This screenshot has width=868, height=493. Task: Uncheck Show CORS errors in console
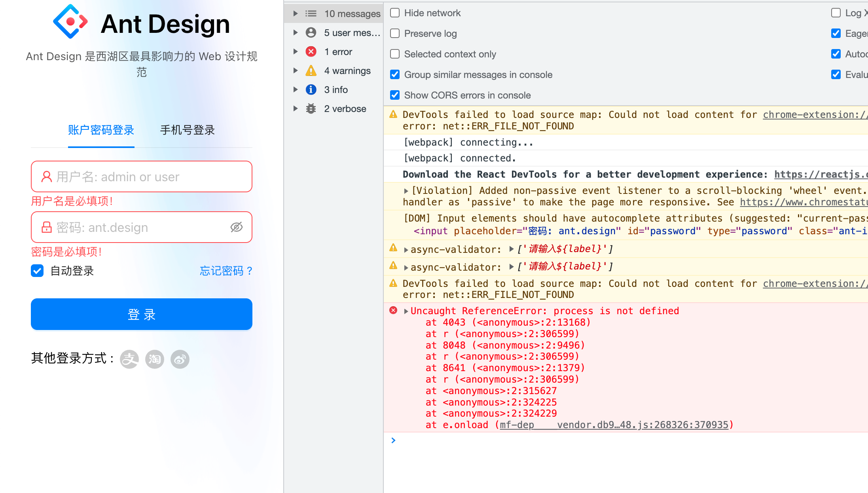[x=395, y=95]
